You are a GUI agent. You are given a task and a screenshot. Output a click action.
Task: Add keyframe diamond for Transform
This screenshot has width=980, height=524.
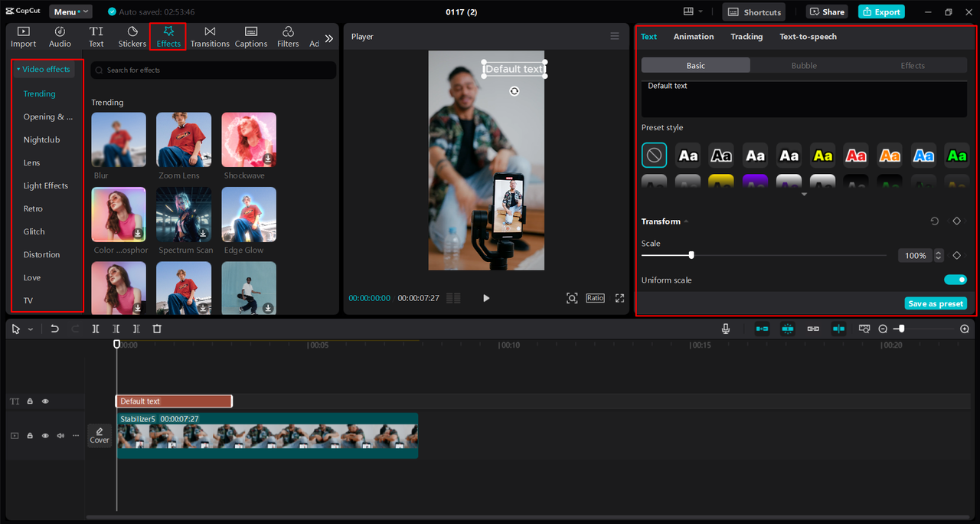[x=957, y=221]
